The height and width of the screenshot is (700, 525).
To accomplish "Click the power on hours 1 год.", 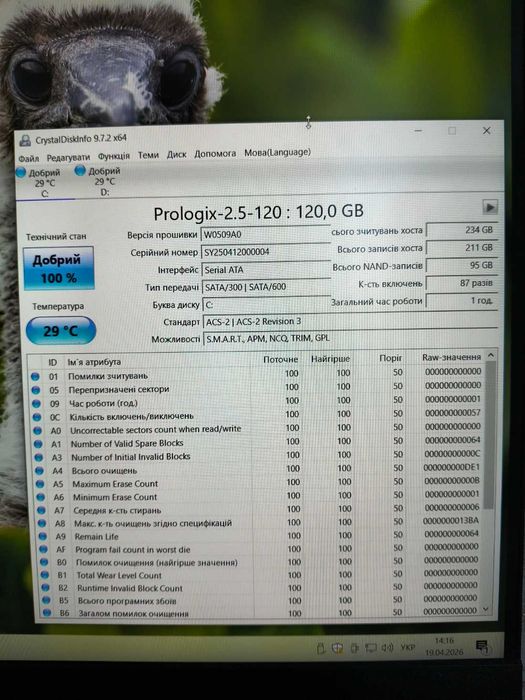I will click(461, 300).
